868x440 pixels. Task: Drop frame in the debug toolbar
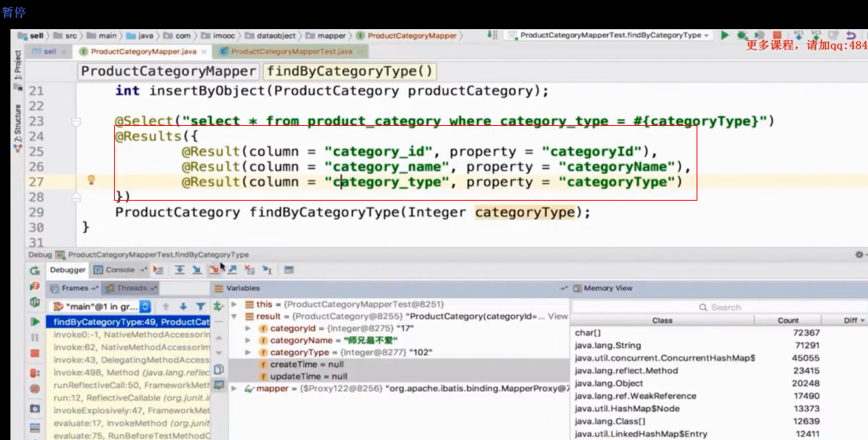click(250, 270)
